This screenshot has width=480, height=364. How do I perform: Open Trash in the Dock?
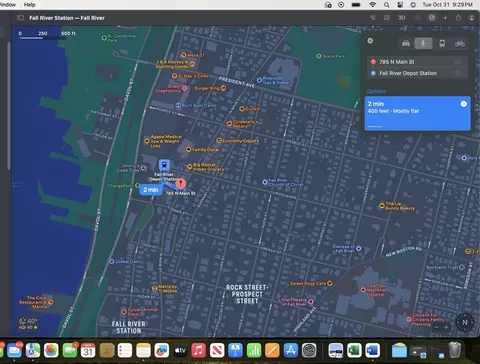pos(455,350)
